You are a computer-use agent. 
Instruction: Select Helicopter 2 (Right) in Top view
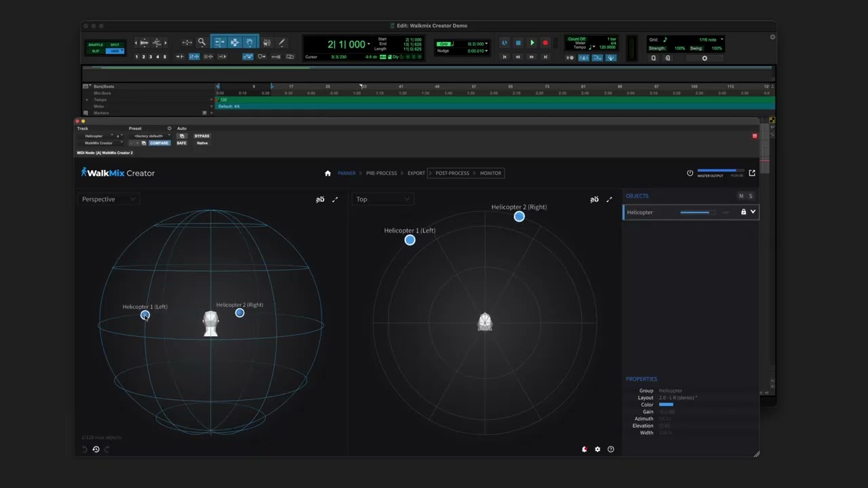coord(519,216)
